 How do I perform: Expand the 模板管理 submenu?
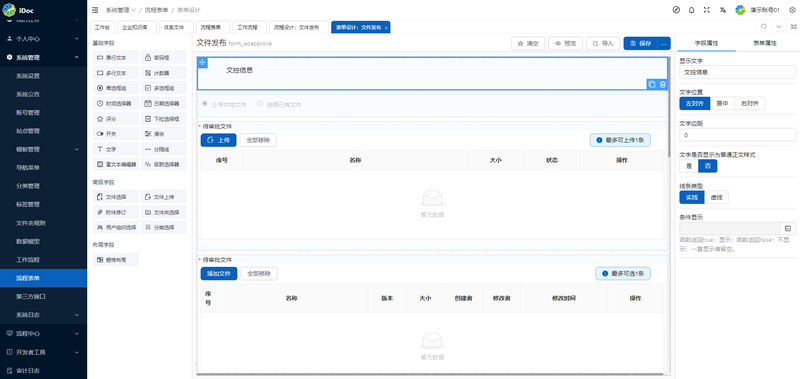[43, 149]
